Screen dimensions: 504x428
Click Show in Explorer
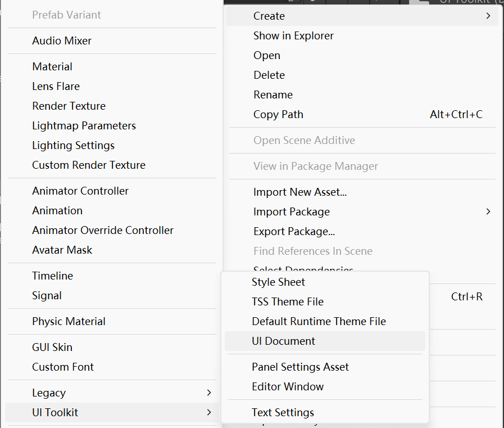(x=293, y=35)
